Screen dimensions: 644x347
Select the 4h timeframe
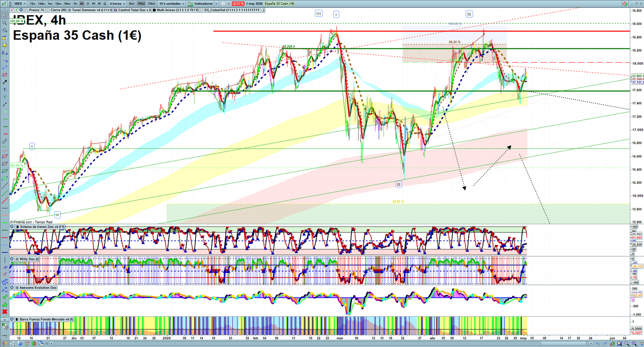click(x=82, y=4)
